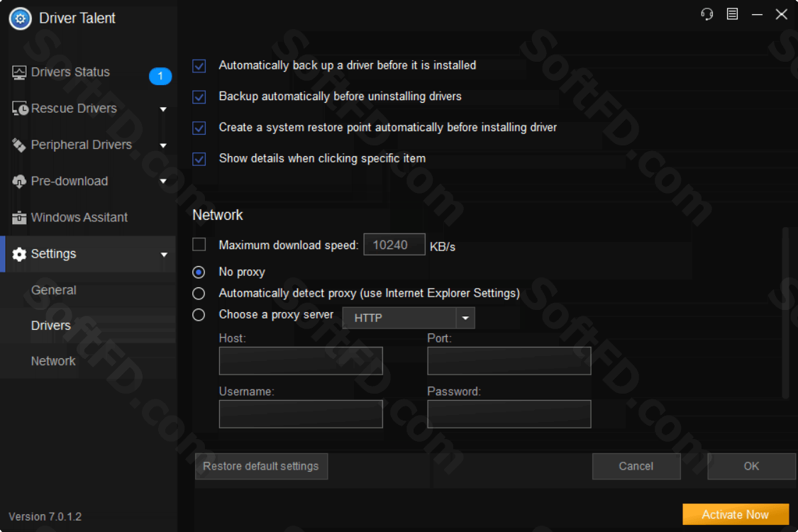This screenshot has width=798, height=532.
Task: Click the proxy Username input field
Action: click(x=301, y=414)
